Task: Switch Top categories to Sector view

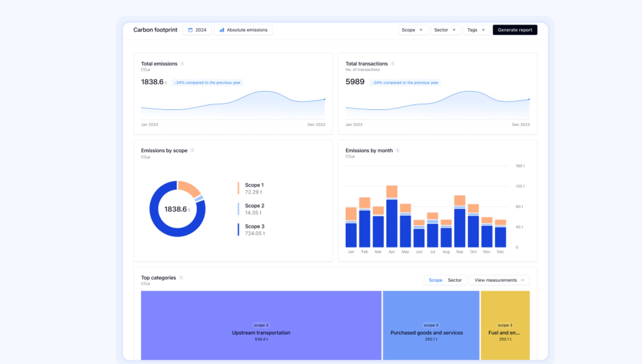Action: coord(455,280)
